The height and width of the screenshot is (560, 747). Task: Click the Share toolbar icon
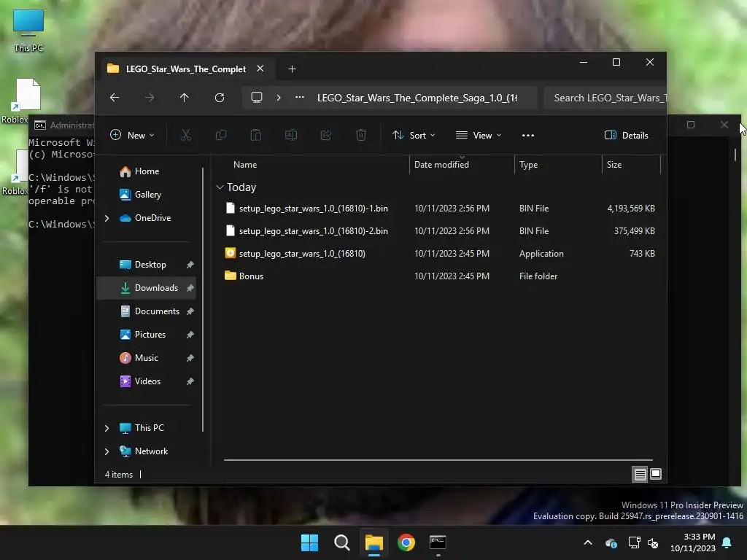click(326, 135)
